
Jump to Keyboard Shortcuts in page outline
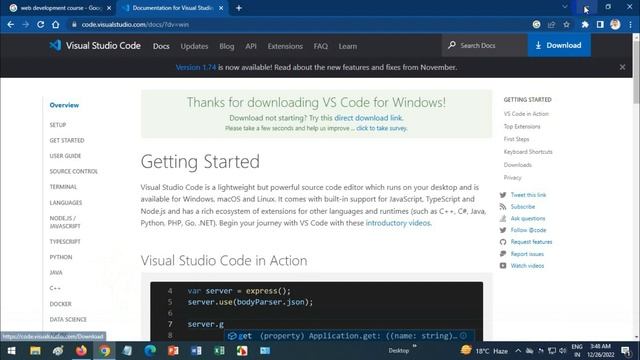click(x=528, y=152)
